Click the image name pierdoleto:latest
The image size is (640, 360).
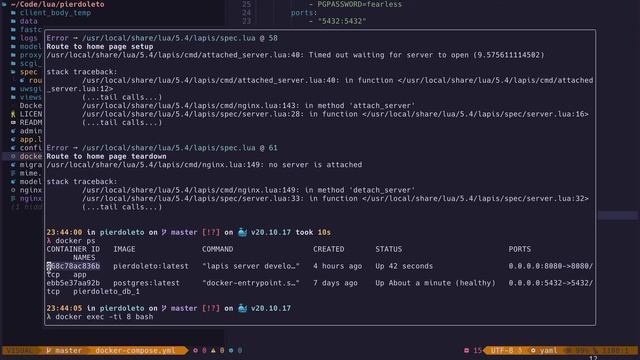click(151, 266)
